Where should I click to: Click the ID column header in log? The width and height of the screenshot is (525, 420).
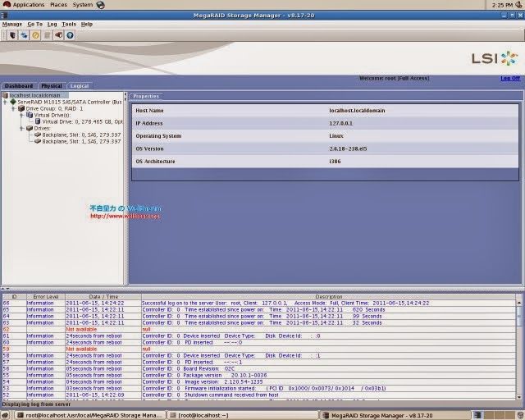(14, 297)
